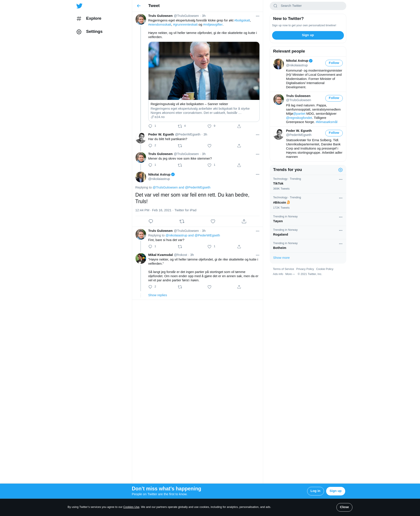Click Log in on the bottom banner
The image size is (420, 516).
pos(315,491)
